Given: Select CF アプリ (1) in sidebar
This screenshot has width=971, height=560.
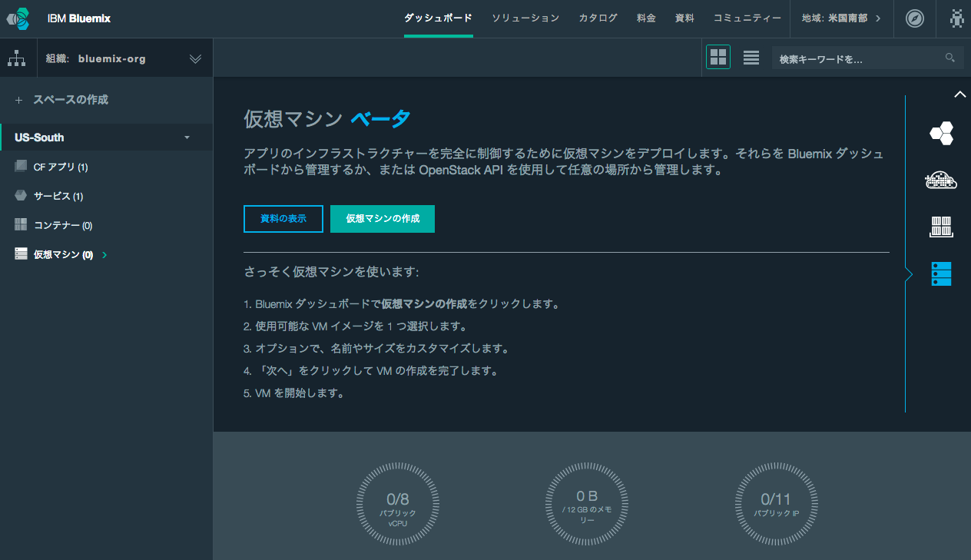Looking at the screenshot, I should point(61,167).
